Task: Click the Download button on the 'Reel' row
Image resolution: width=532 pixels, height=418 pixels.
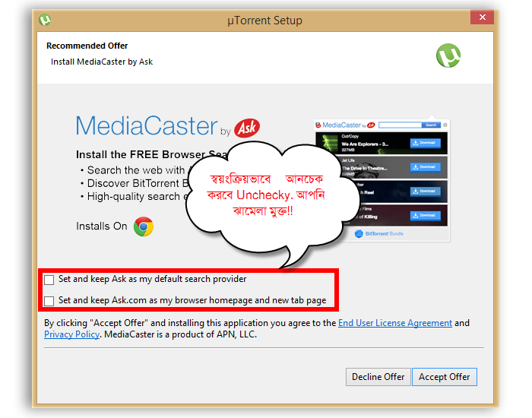Action: click(426, 192)
